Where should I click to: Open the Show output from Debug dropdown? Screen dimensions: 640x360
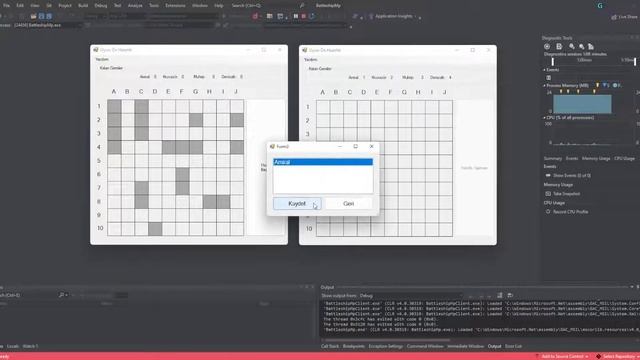tap(410, 296)
